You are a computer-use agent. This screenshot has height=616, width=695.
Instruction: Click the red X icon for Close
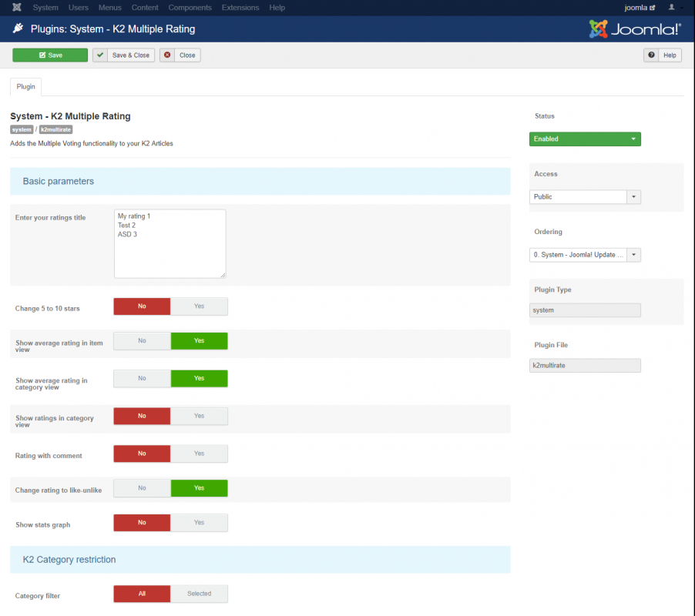pos(167,55)
